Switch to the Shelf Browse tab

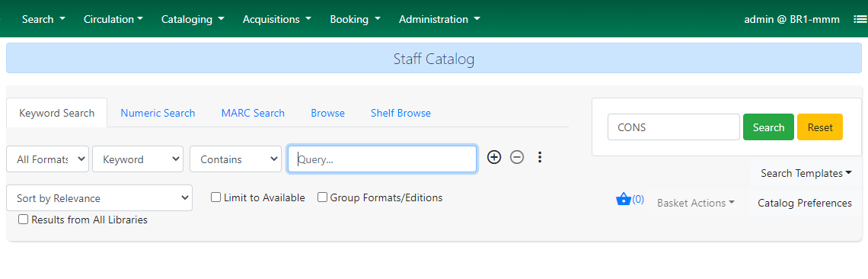(400, 113)
